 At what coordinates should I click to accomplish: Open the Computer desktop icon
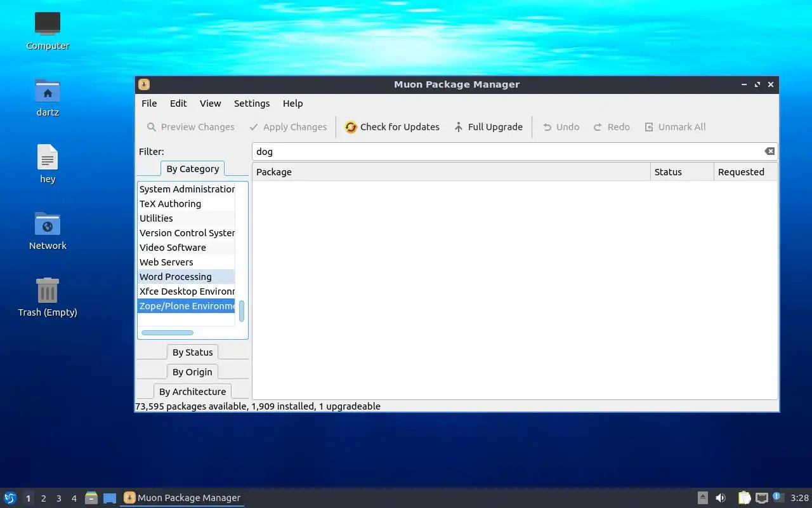click(x=48, y=32)
